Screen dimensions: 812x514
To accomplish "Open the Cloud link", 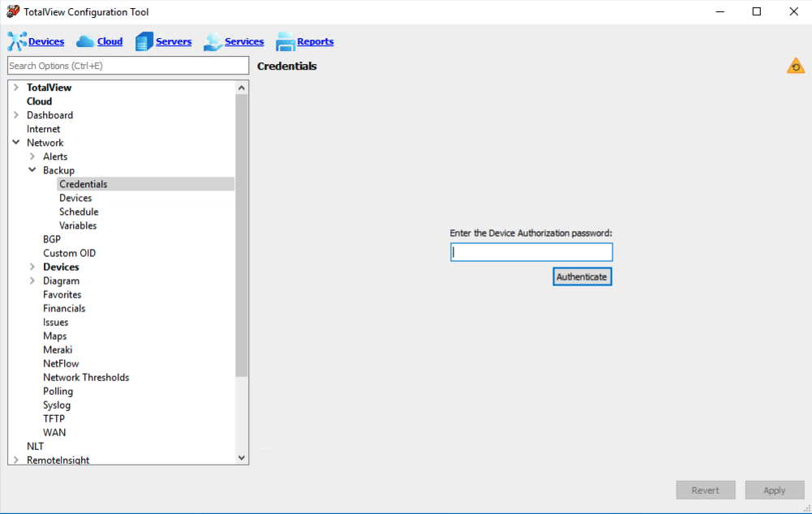I will pos(110,41).
